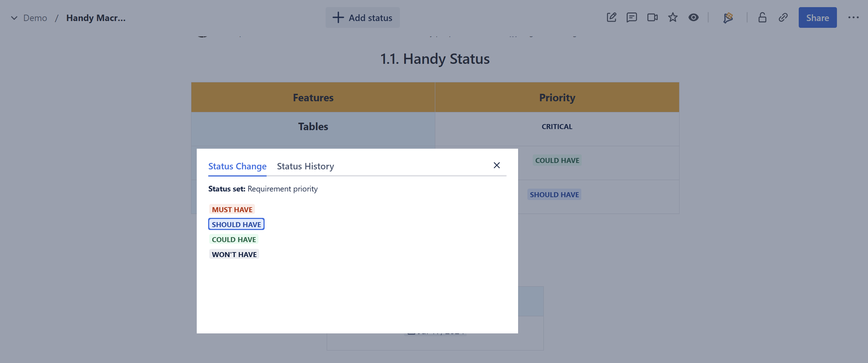Select the MUST HAVE priority option
Viewport: 868px width, 363px height.
point(232,209)
